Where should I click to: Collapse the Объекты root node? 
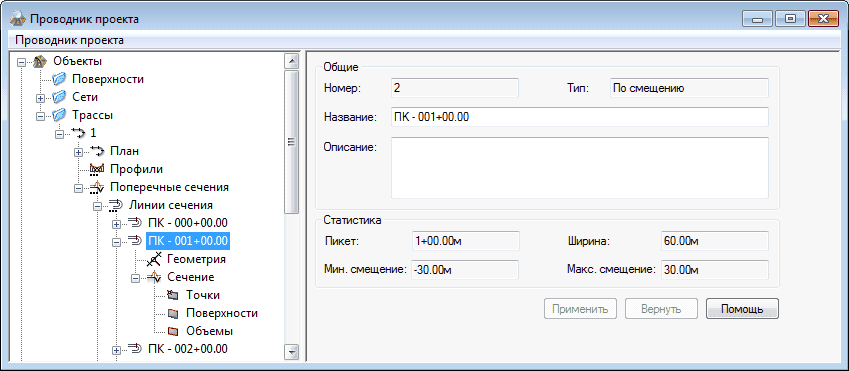pos(21,62)
